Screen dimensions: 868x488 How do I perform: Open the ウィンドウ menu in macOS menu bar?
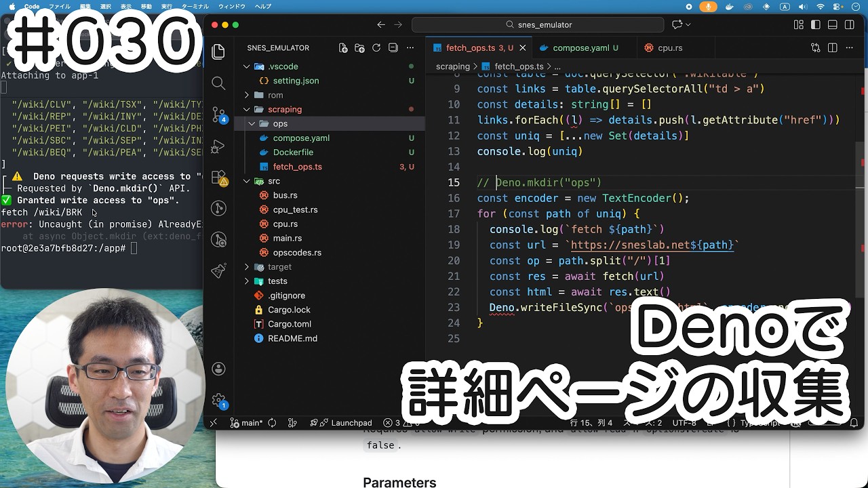232,6
